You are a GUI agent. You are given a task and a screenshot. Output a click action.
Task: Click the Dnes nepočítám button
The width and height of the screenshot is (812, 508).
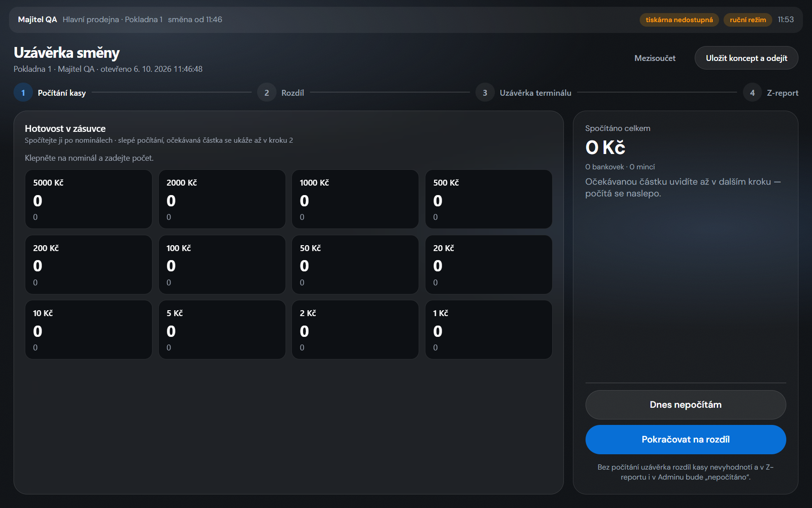pyautogui.click(x=686, y=405)
